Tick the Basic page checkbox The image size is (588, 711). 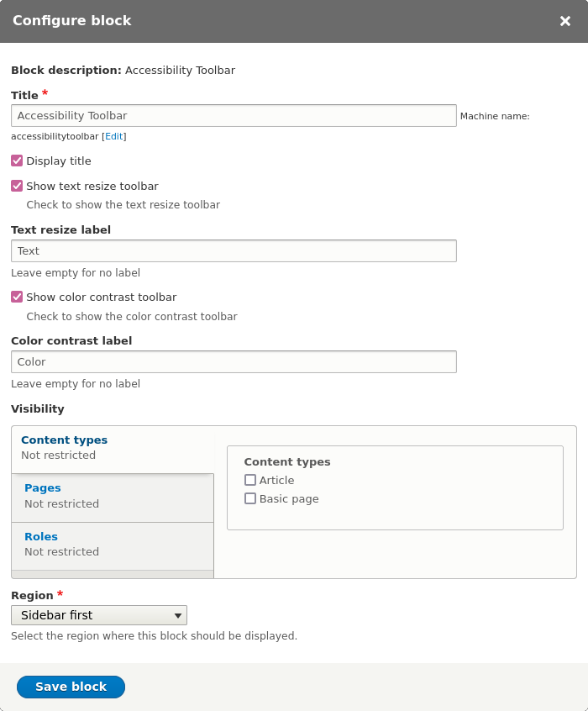point(250,498)
